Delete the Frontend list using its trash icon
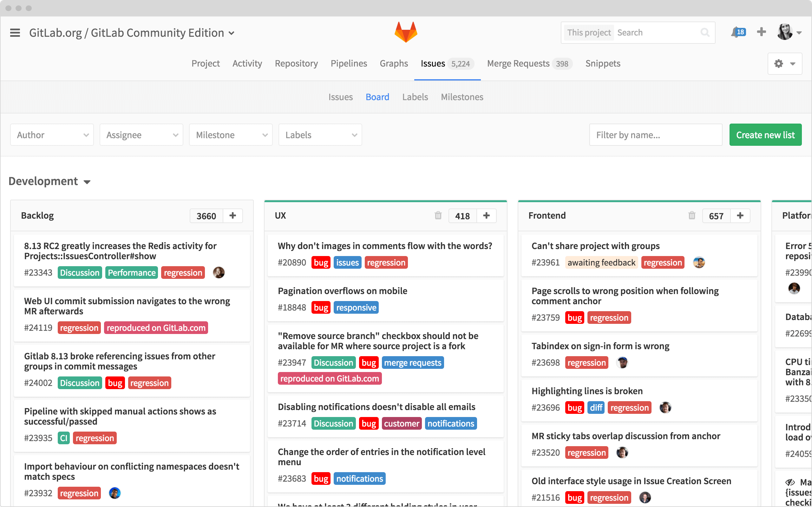The width and height of the screenshot is (812, 507). [x=692, y=215]
